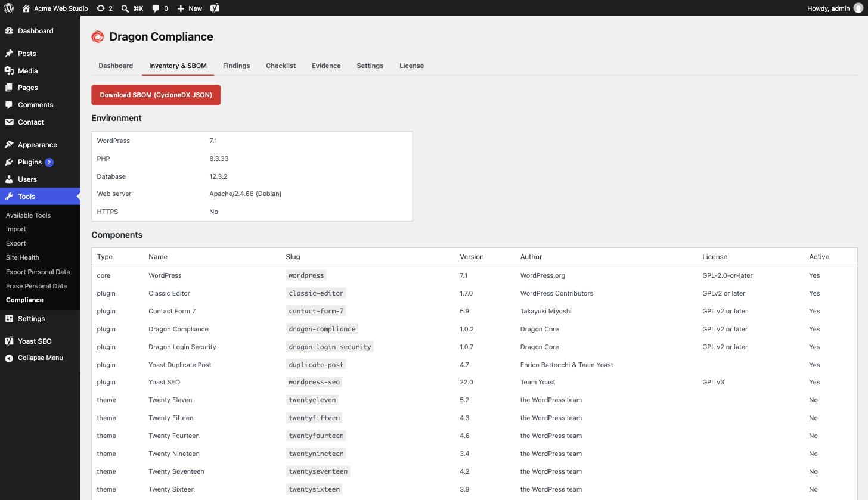This screenshot has width=868, height=500.
Task: Open the search ⌘K icon in admin bar
Action: click(x=125, y=8)
